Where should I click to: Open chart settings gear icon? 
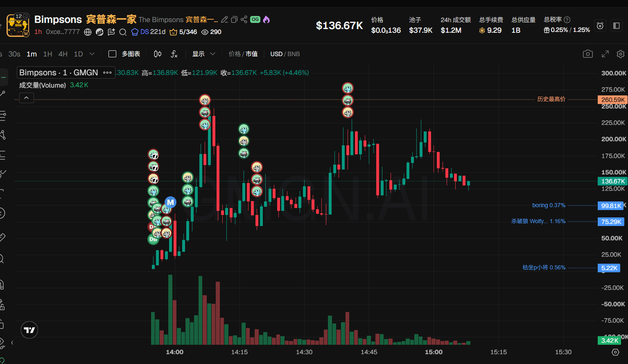621,54
